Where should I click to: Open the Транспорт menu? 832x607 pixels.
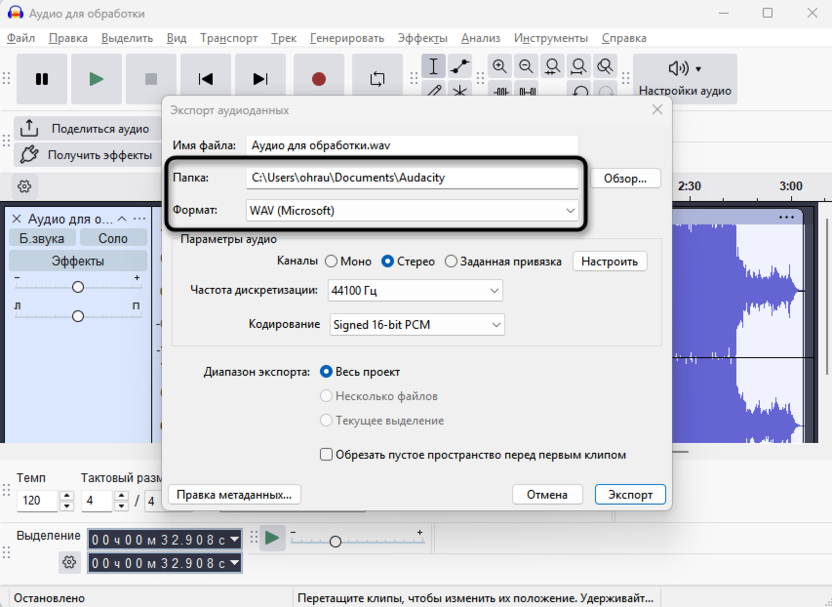[x=229, y=38]
